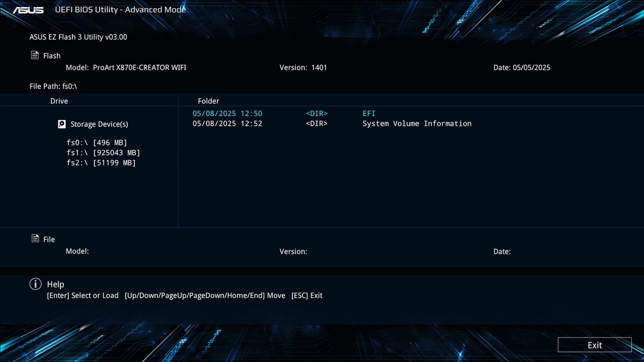Click the 05/08/2025 12:50 timestamp
The image size is (644, 362).
click(227, 114)
